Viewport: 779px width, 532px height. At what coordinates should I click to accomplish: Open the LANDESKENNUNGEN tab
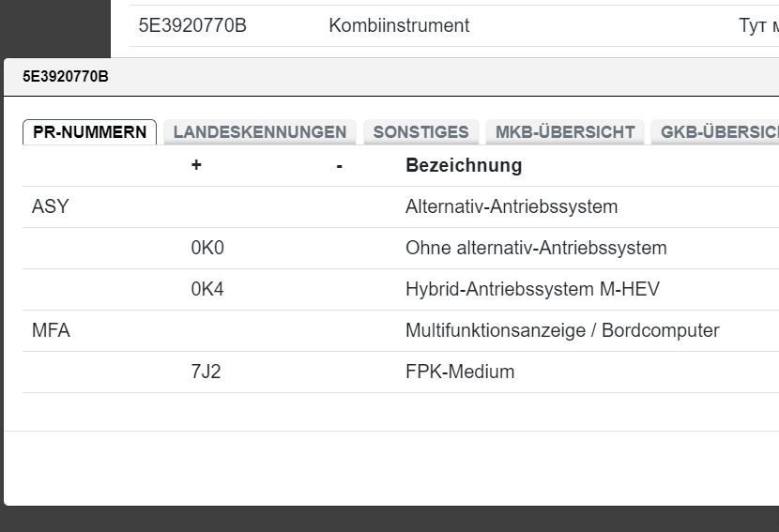click(260, 132)
